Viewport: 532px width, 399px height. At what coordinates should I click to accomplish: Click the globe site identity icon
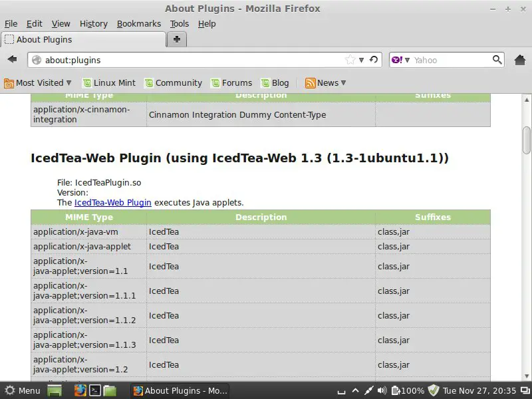37,60
